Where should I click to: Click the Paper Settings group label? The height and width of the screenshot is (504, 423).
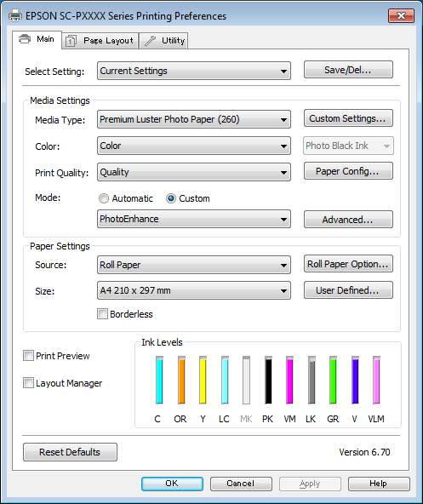(60, 246)
